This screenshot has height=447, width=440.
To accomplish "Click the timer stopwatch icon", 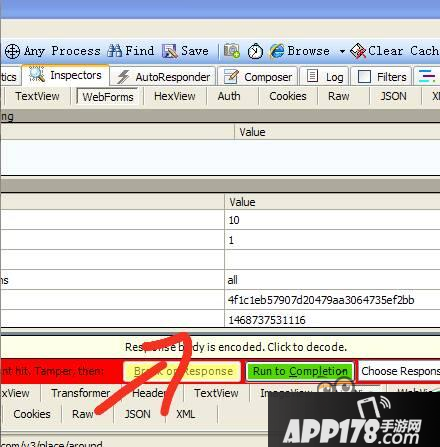I will (255, 51).
